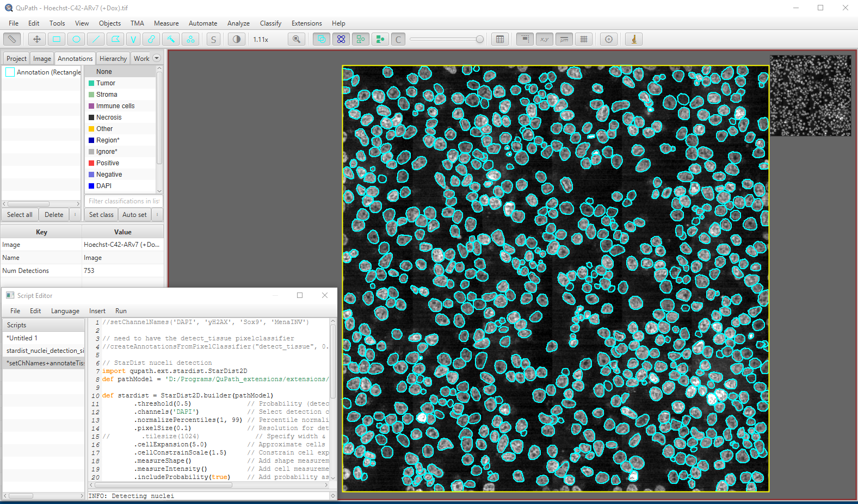Select the Rectangle annotation tool
This screenshot has height=504, width=858.
[x=57, y=39]
